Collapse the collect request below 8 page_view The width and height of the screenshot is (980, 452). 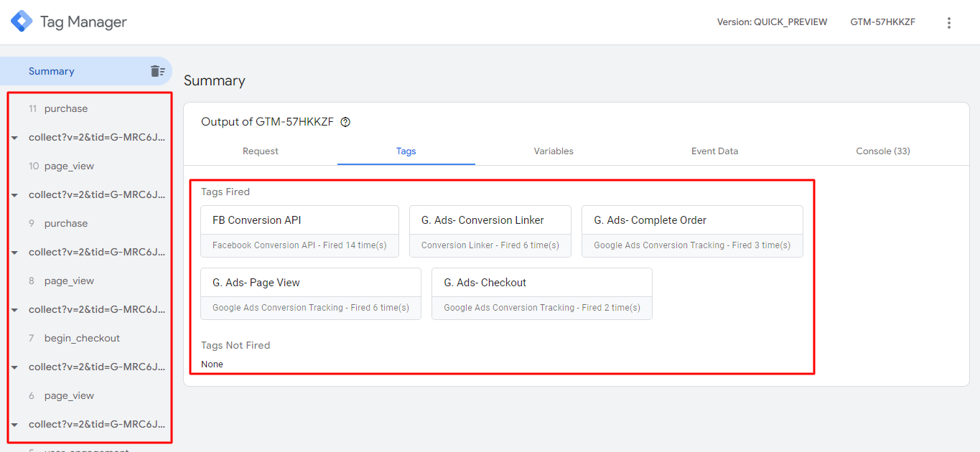[14, 310]
